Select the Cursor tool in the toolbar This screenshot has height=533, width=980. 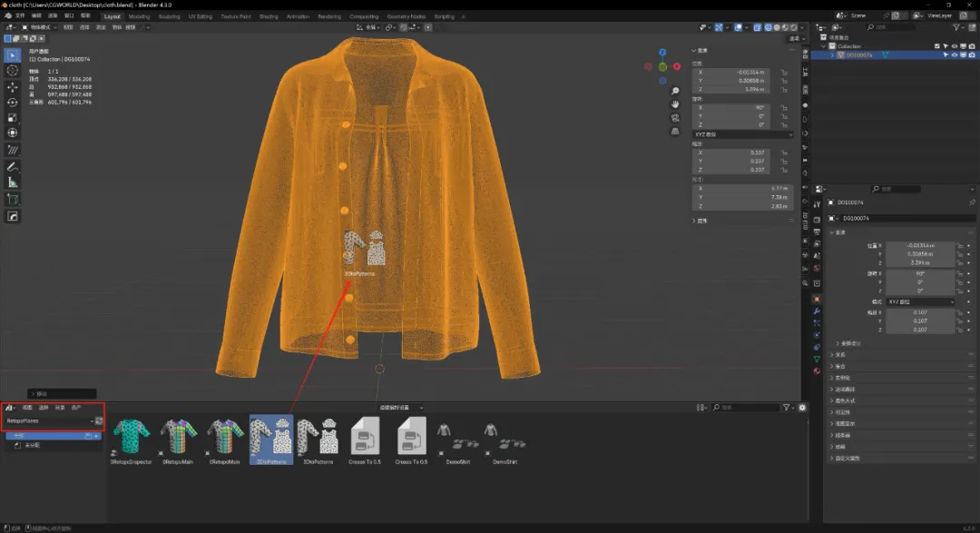pos(13,71)
